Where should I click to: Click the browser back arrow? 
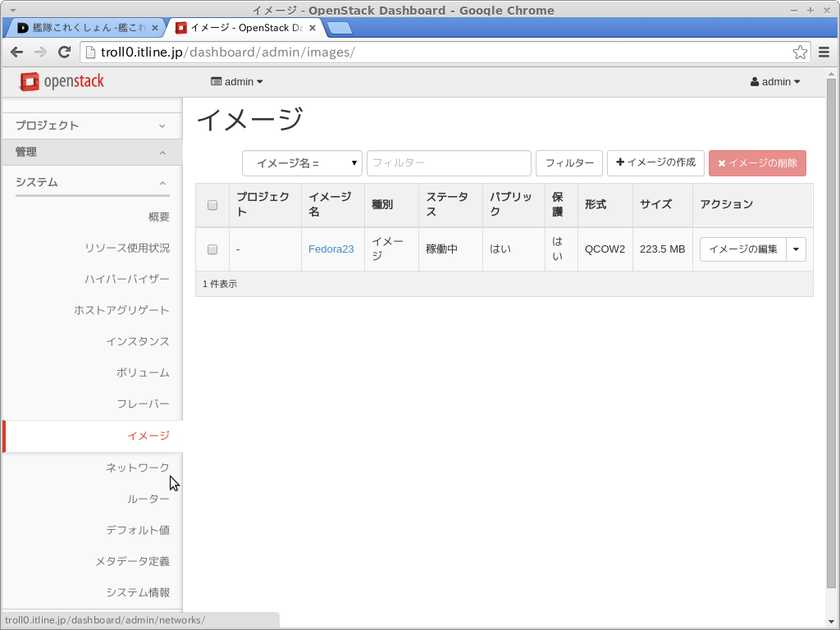pos(16,52)
